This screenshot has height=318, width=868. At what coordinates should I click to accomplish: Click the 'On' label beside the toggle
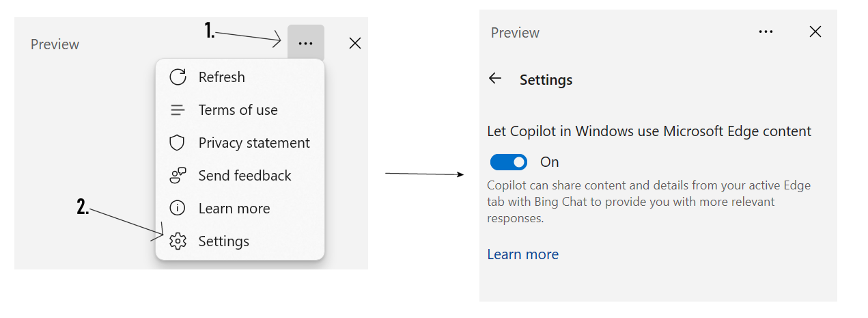[550, 162]
